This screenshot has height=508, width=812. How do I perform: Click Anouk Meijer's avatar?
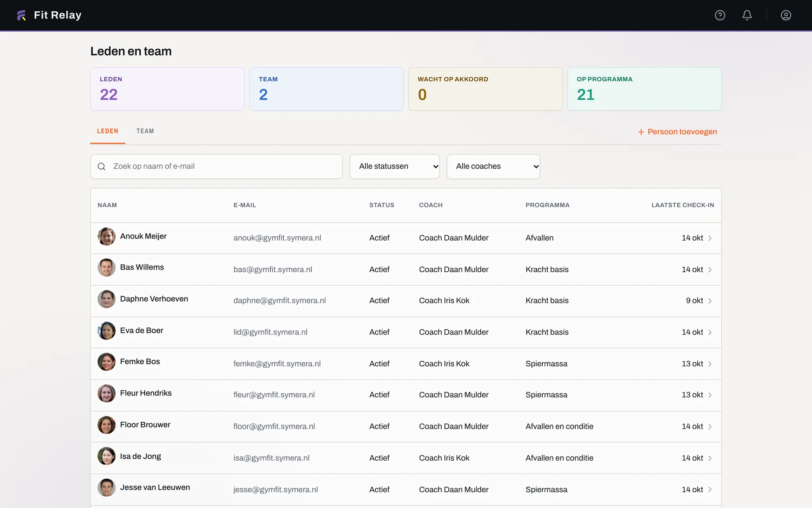coord(106,236)
